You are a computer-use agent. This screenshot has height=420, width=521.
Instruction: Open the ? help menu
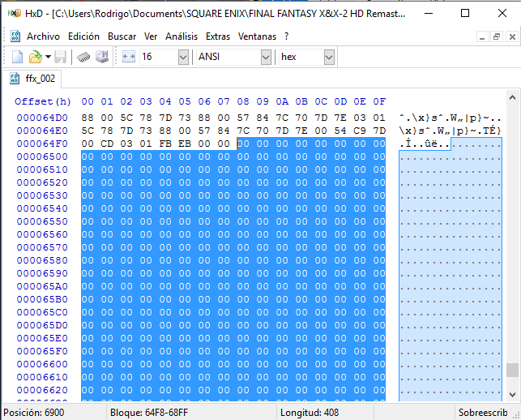[286, 36]
